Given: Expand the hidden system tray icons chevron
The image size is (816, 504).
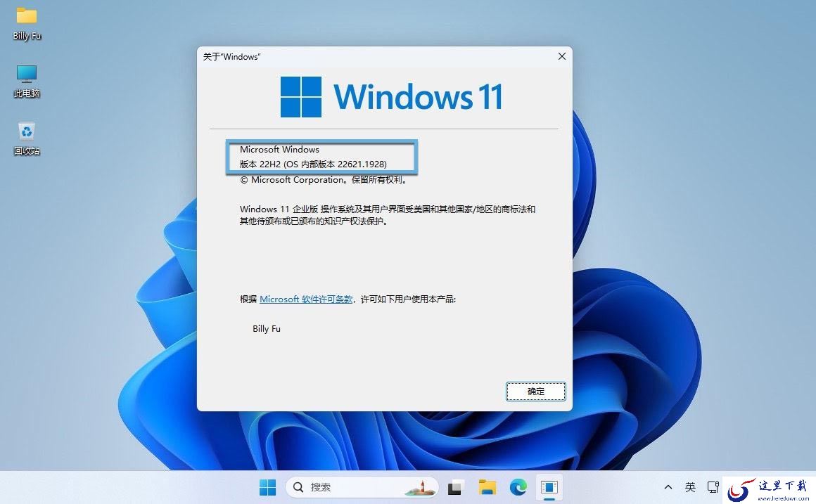Looking at the screenshot, I should pos(668,487).
